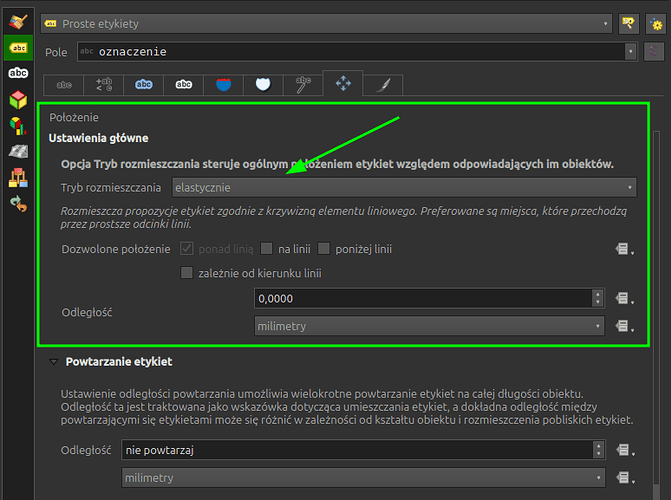Open the Pole field dropdown showing oznaczenie
The height and width of the screenshot is (500, 671).
coord(357,52)
